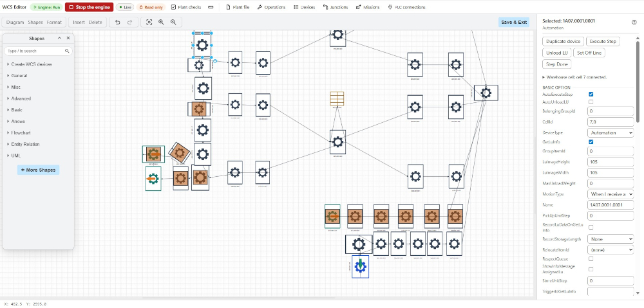The height and width of the screenshot is (308, 644).
Task: Enable RespectQueue checkbox
Action: (x=591, y=258)
